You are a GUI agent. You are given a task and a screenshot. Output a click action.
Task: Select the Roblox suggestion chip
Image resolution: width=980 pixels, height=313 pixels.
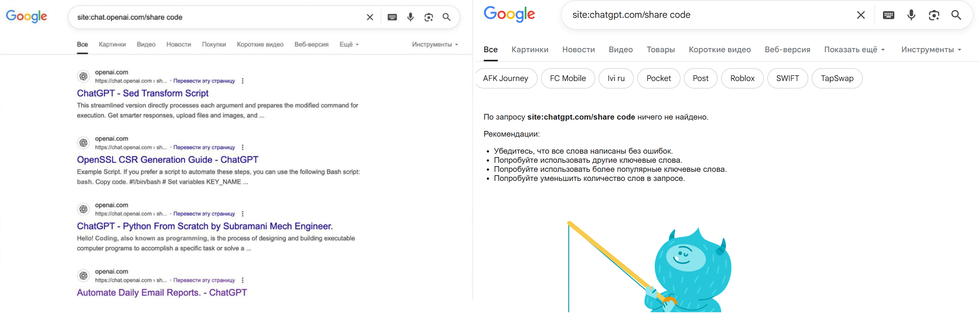pos(742,79)
